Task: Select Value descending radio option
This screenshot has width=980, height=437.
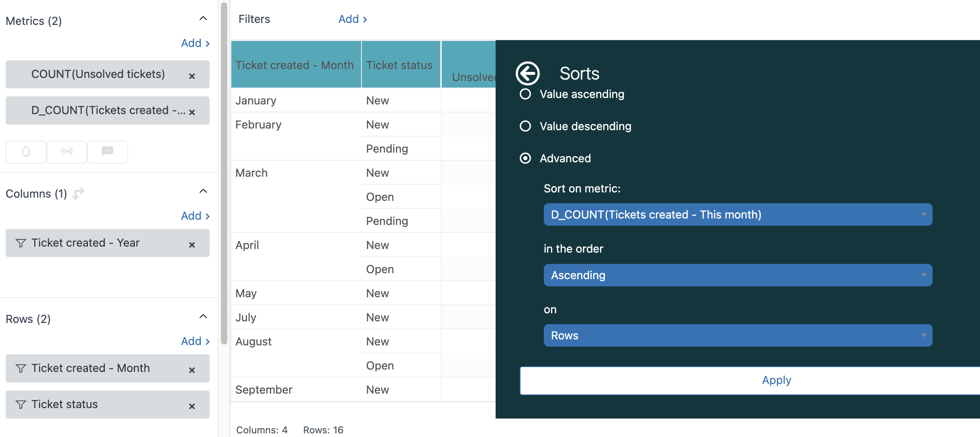Action: pos(525,126)
